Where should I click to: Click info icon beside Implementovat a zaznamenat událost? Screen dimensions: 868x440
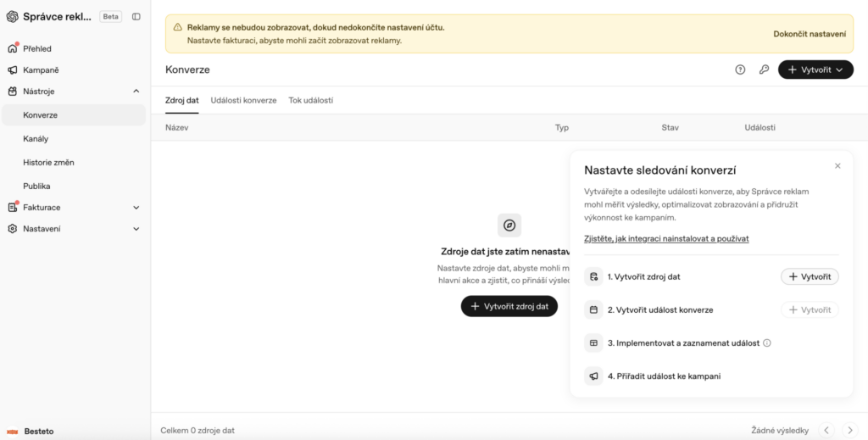pos(766,343)
